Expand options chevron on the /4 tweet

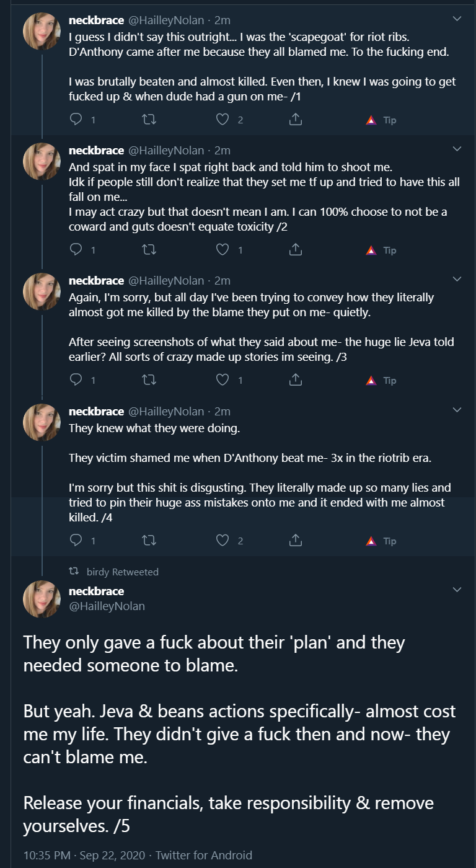point(457,410)
